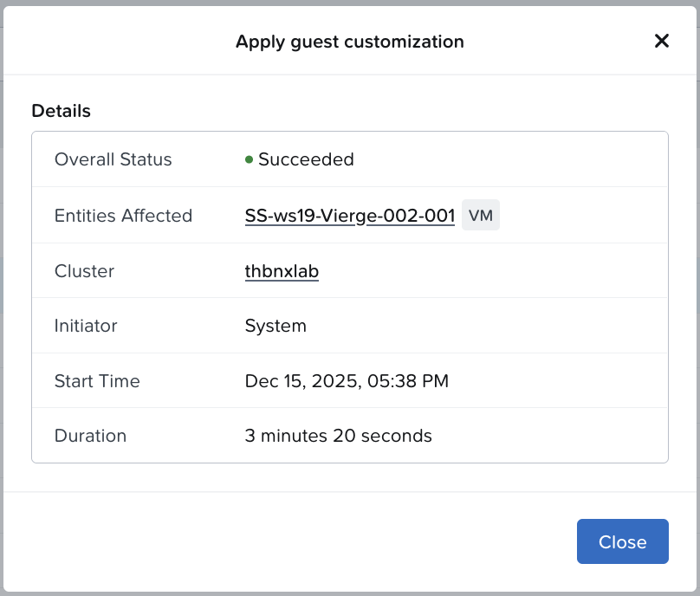Image resolution: width=700 pixels, height=596 pixels.
Task: Click the dimmed backdrop above the dialog
Action: (347, 3)
